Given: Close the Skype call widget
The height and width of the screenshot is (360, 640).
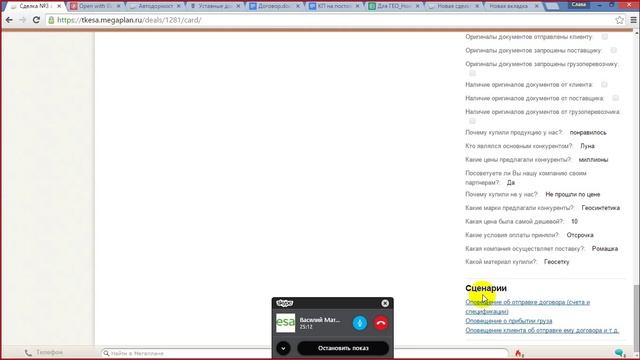Looking at the screenshot, I should (x=385, y=303).
